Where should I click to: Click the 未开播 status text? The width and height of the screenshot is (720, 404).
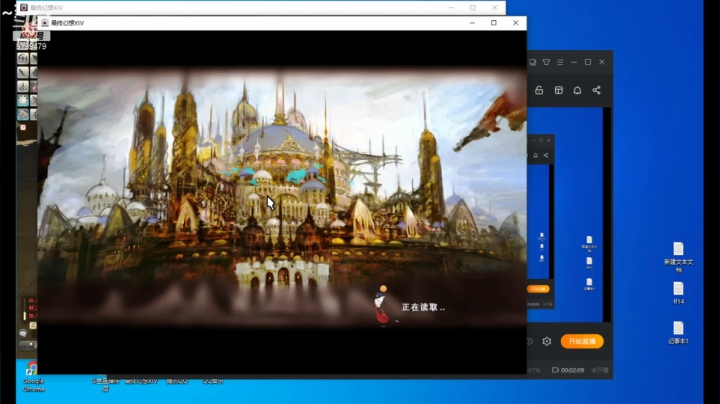click(600, 370)
